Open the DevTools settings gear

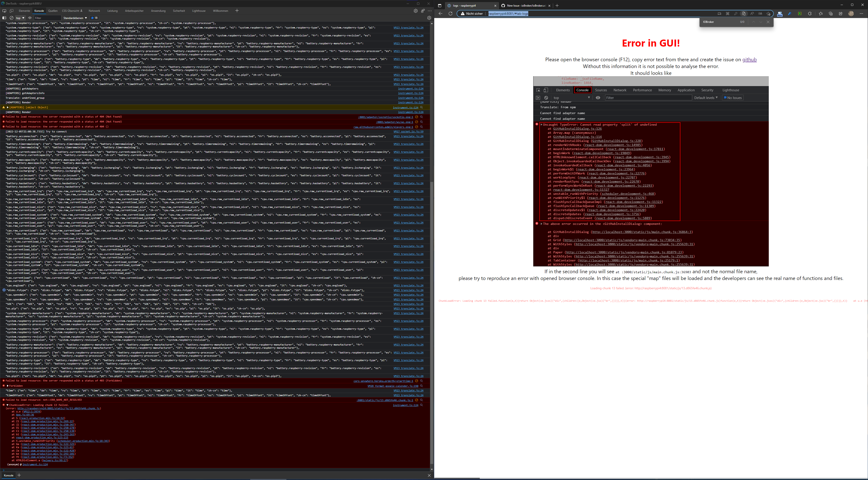click(415, 10)
